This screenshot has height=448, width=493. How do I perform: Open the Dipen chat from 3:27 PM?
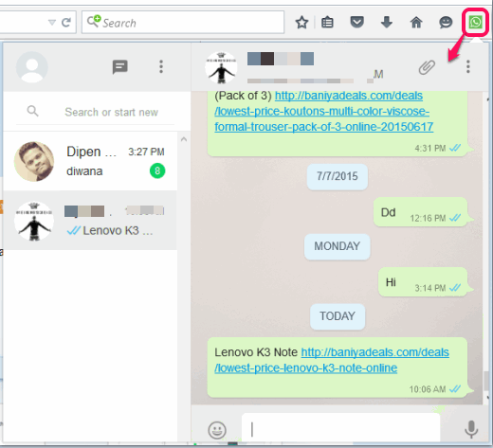coord(90,161)
